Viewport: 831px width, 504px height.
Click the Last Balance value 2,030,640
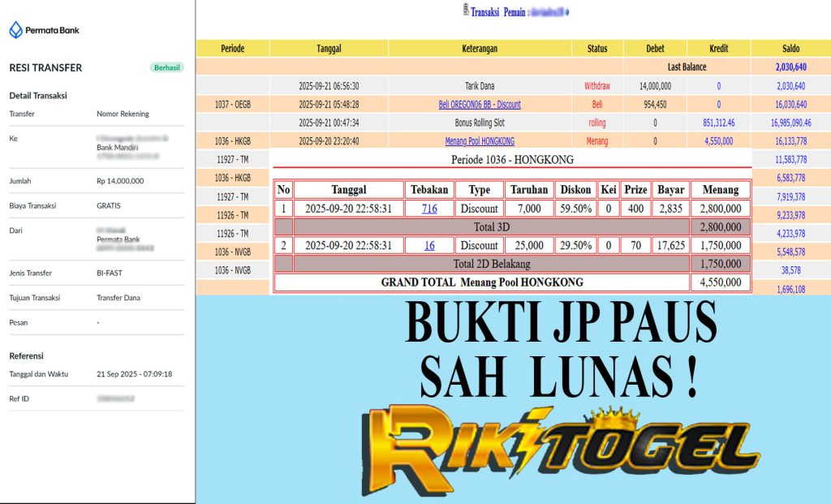(790, 67)
